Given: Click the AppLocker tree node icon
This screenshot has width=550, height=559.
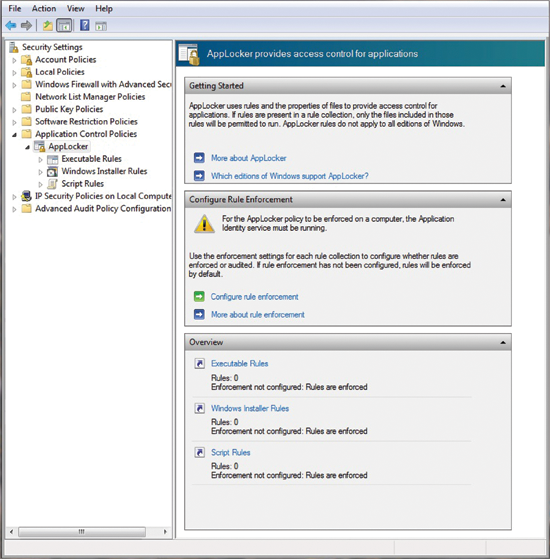Looking at the screenshot, I should click(40, 146).
